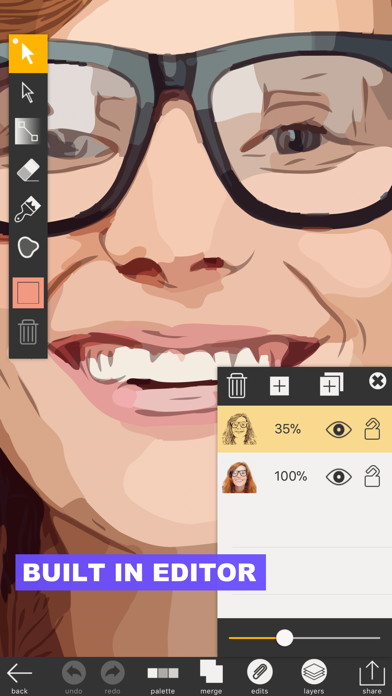392x696 pixels.
Task: Open the palette panel
Action: 163,677
